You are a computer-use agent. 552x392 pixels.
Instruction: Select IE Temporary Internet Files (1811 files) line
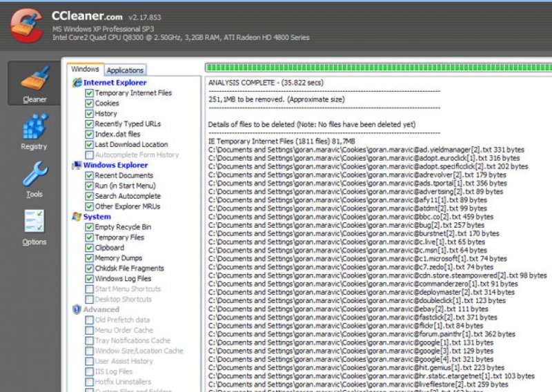coord(282,141)
